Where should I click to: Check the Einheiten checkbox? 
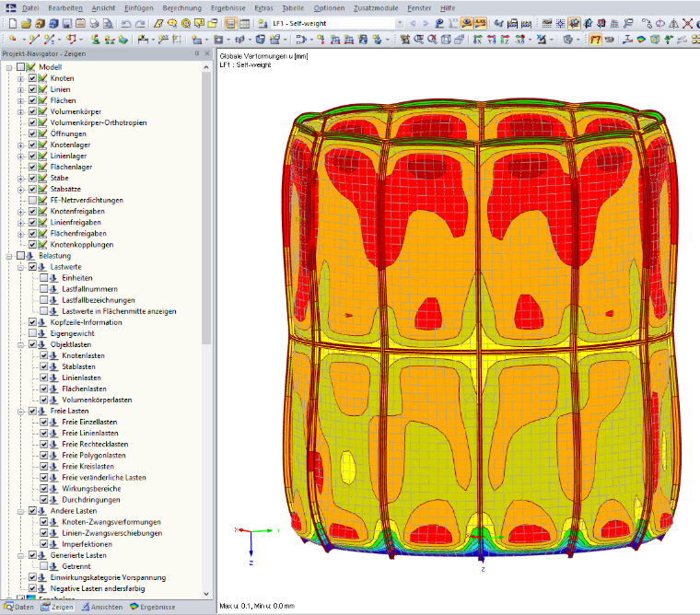[x=44, y=278]
